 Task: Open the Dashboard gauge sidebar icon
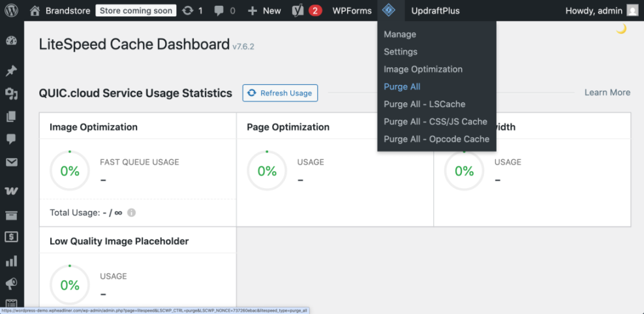click(12, 40)
